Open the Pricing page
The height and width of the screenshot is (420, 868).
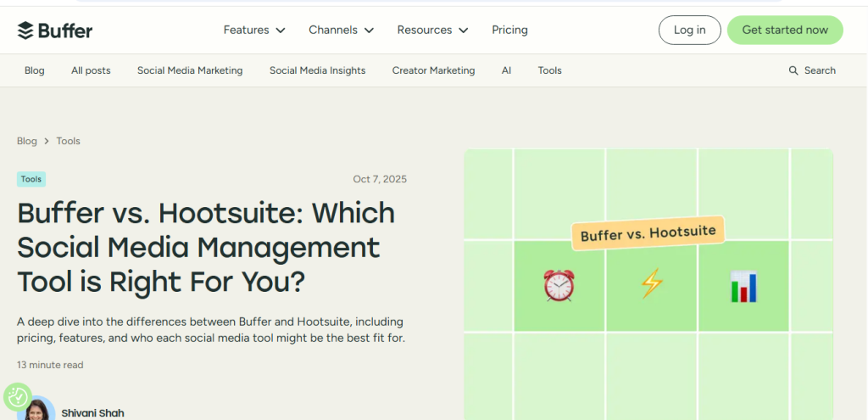click(x=509, y=30)
